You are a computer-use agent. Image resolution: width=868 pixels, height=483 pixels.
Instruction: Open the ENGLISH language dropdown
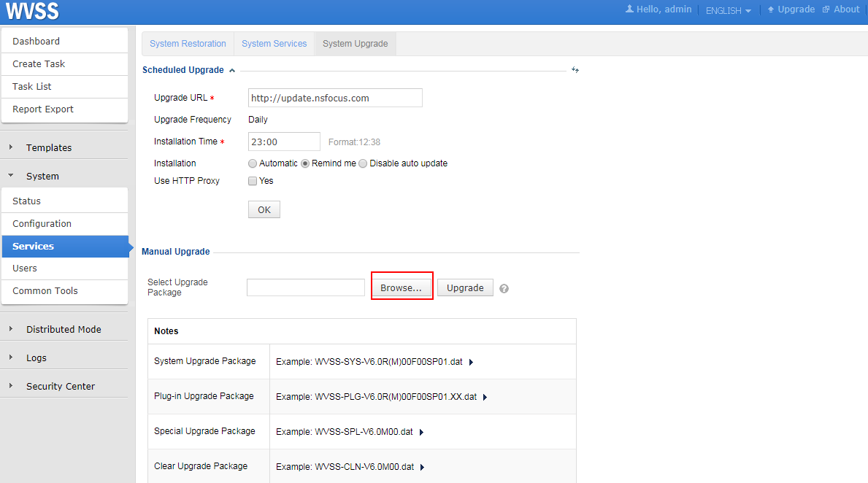[728, 11]
